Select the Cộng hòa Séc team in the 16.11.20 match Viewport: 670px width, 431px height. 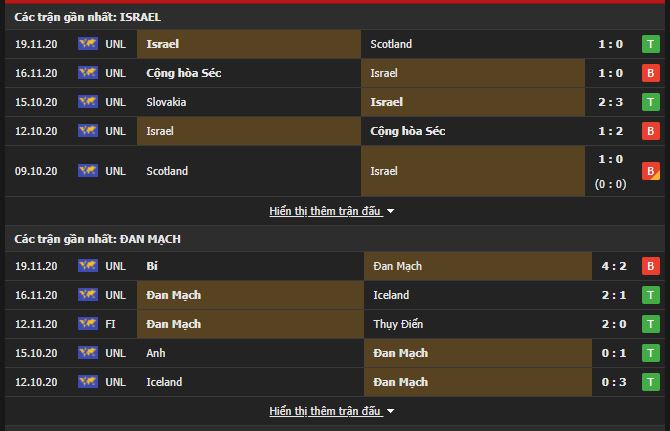(x=184, y=73)
